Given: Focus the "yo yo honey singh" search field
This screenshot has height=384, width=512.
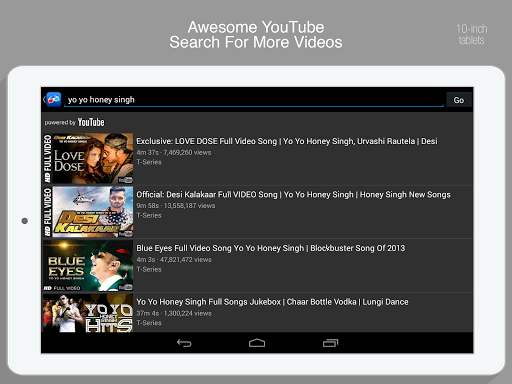Looking at the screenshot, I should (254, 100).
